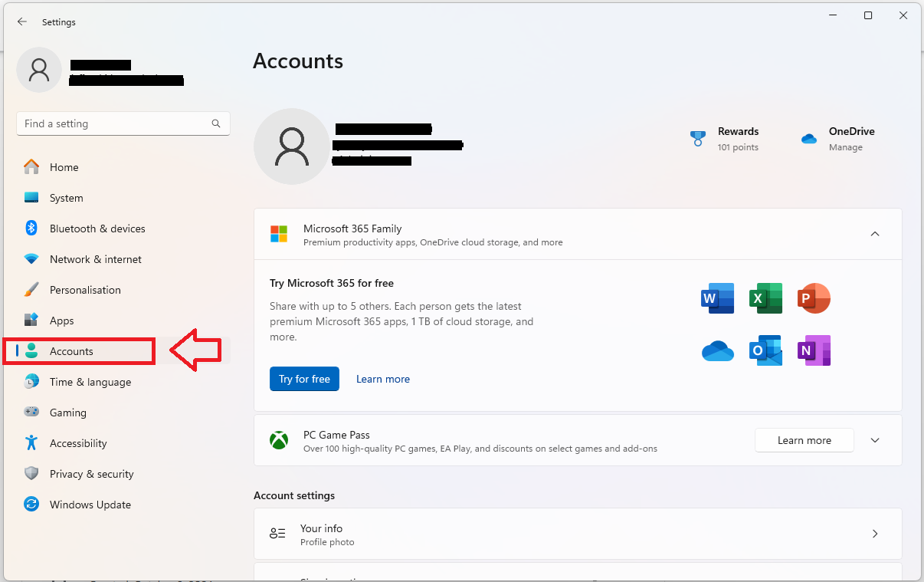This screenshot has width=924, height=582.
Task: Click Learn more link for Microsoft 365
Action: click(383, 379)
